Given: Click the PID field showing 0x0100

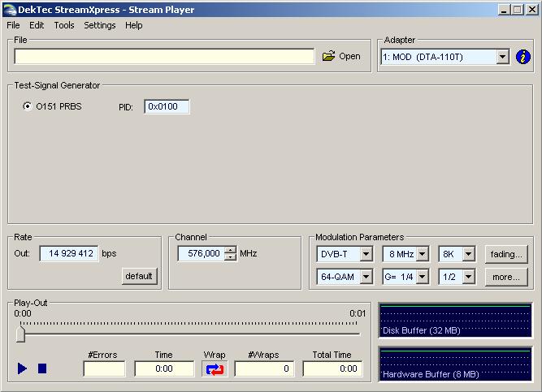Looking at the screenshot, I should (x=167, y=106).
